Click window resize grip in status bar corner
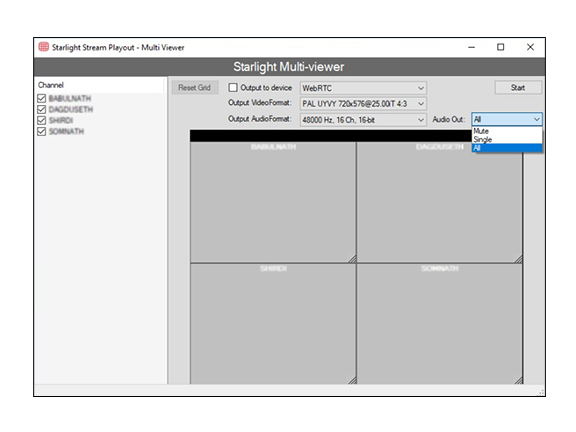The image size is (576, 432). pos(541,392)
